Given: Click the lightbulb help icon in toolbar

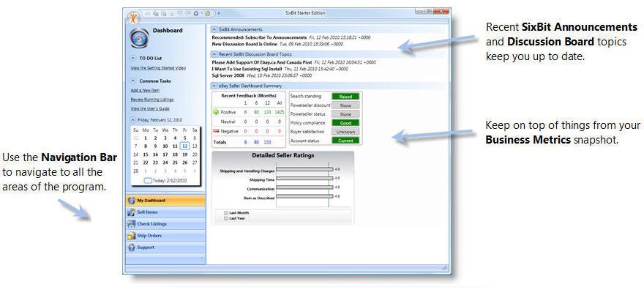Looking at the screenshot, I should (208, 13).
